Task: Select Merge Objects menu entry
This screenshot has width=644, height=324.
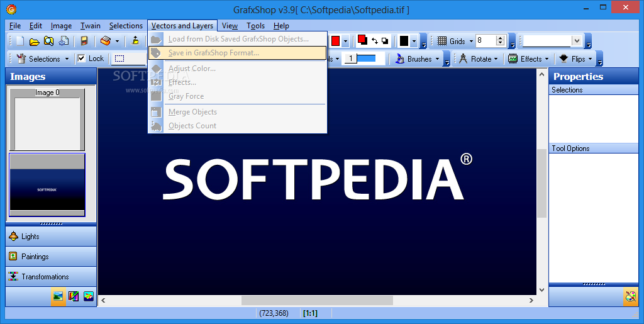Action: [x=237, y=112]
